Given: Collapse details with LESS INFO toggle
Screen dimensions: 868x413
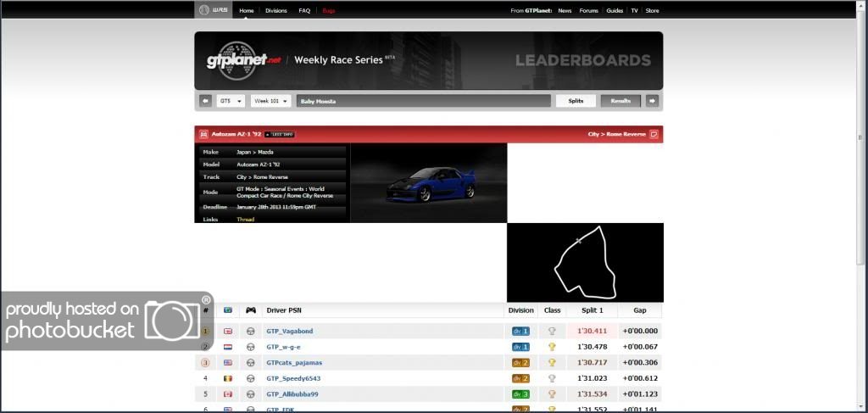Looking at the screenshot, I should (280, 135).
